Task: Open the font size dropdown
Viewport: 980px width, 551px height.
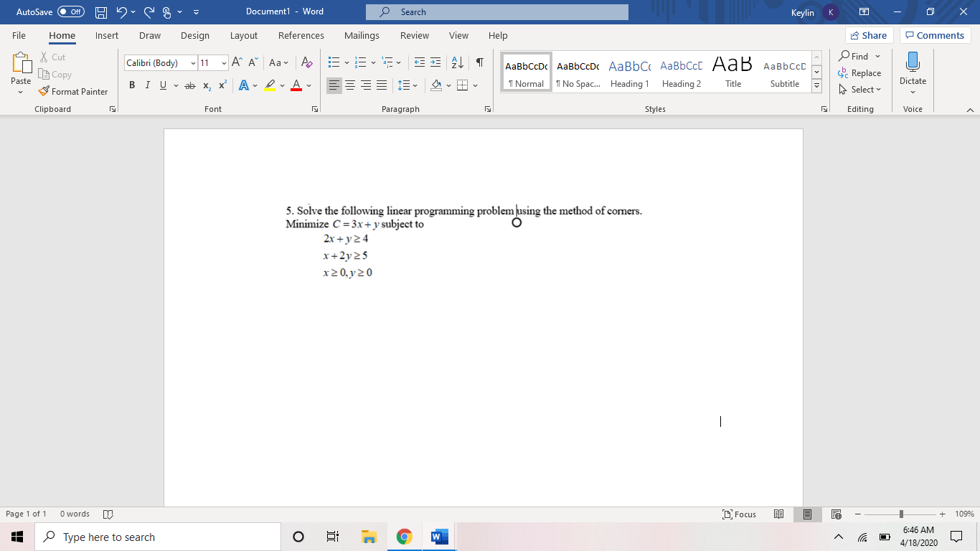Action: [222, 62]
